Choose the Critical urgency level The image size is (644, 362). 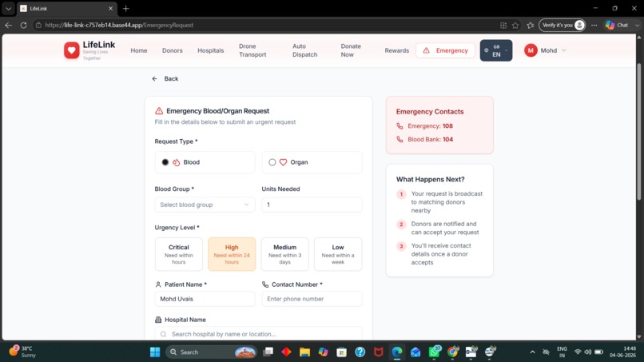(x=179, y=254)
